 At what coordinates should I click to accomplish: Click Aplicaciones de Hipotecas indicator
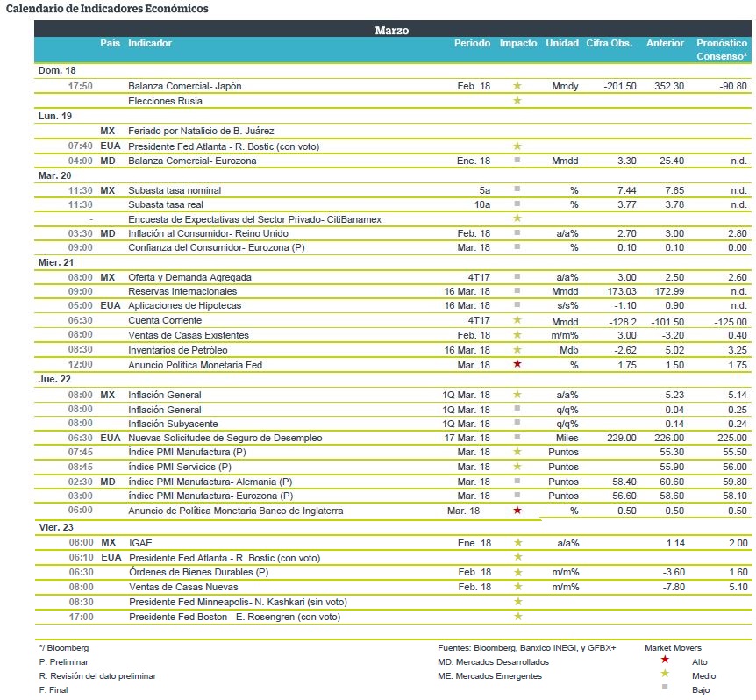point(185,305)
